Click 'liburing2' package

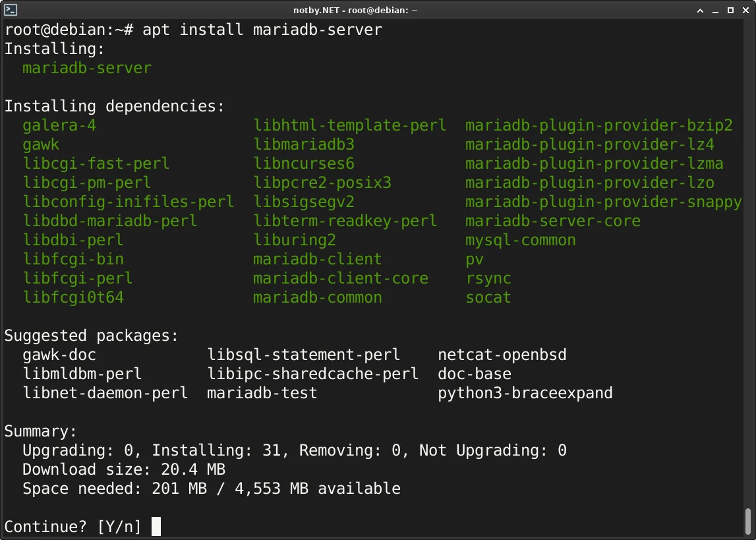(x=295, y=240)
